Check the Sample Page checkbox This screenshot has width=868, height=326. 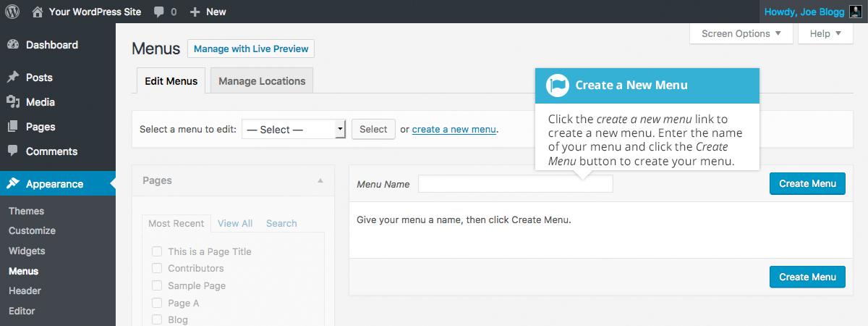[x=156, y=285]
